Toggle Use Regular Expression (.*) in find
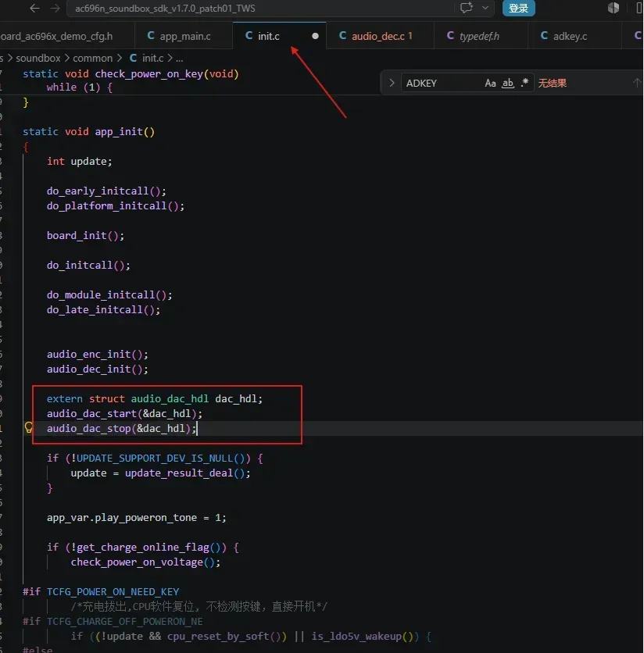This screenshot has width=644, height=653. tap(524, 83)
